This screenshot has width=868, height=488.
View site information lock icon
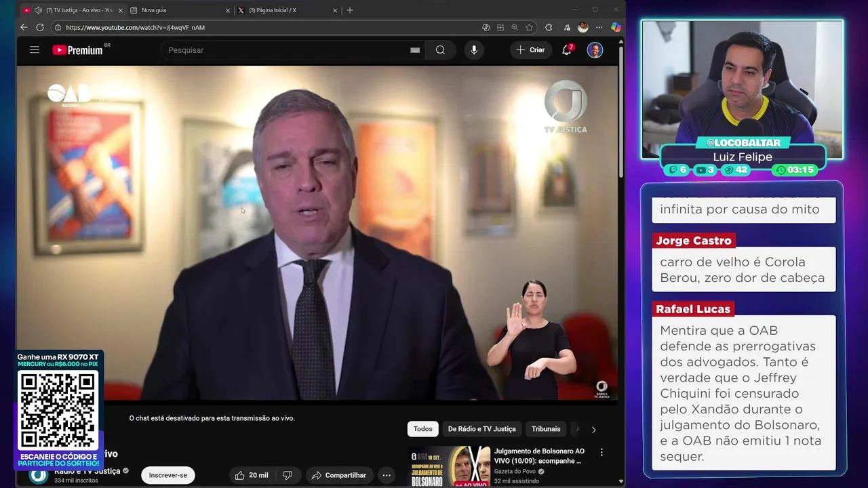coord(58,27)
